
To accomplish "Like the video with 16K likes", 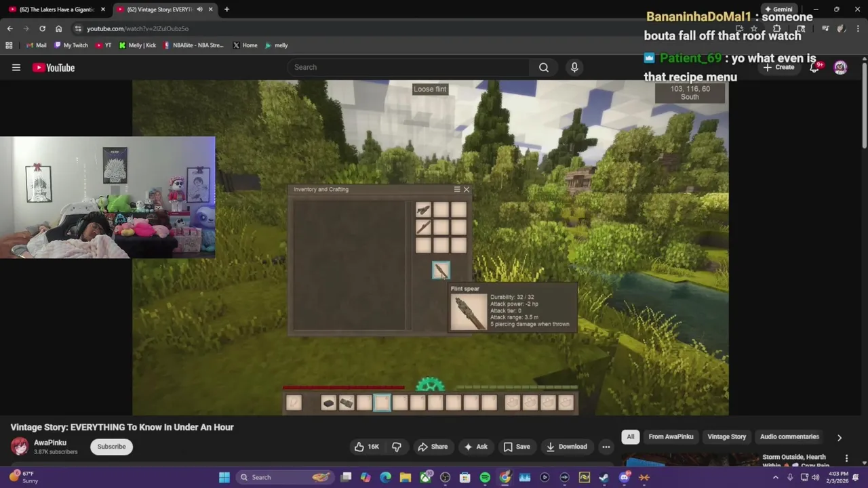I will tap(366, 447).
